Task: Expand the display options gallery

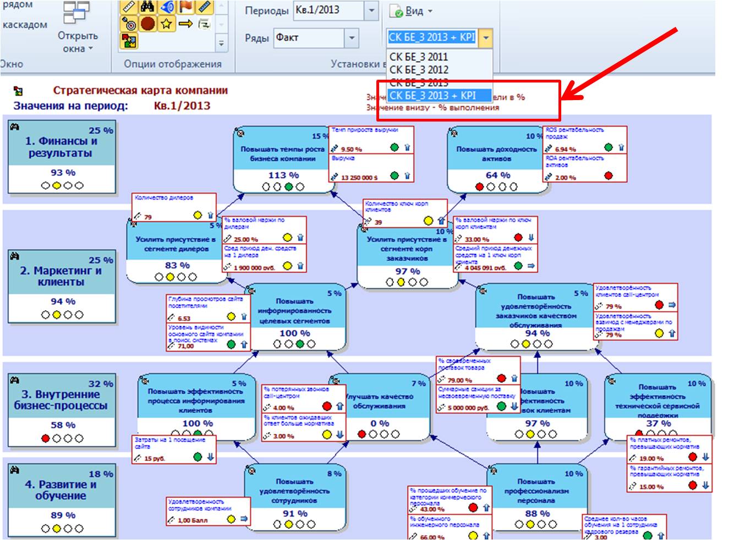Action: [x=221, y=43]
